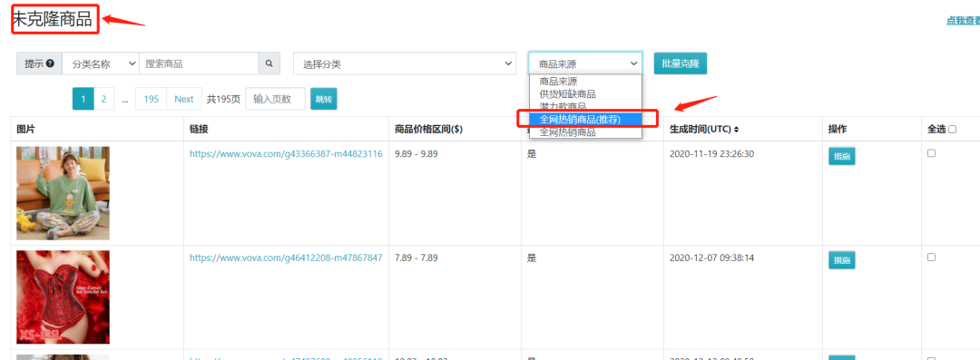Screen dimensions: 980x360
Task: Tick the 全选 select-all checkbox
Action: tap(953, 130)
